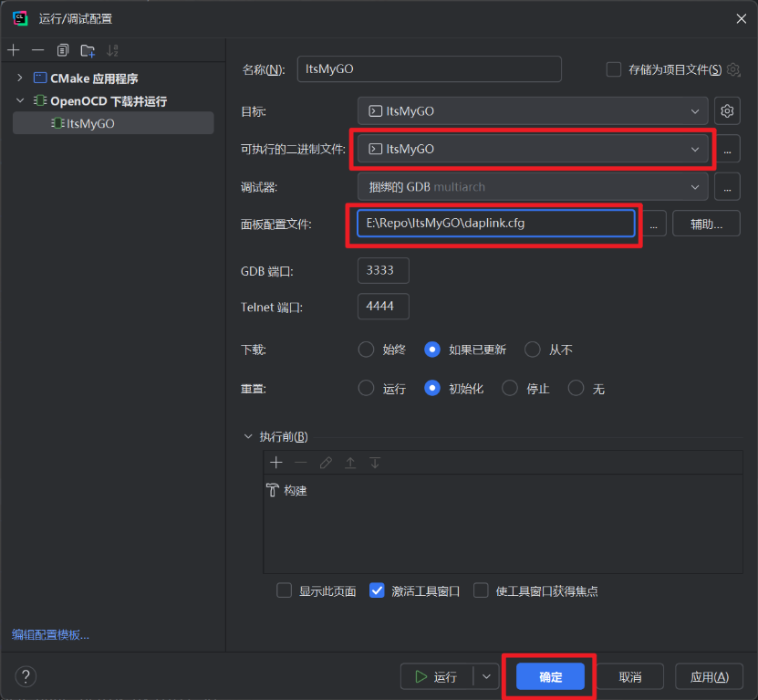
Task: Browse for the executable binary file
Action: click(727, 149)
